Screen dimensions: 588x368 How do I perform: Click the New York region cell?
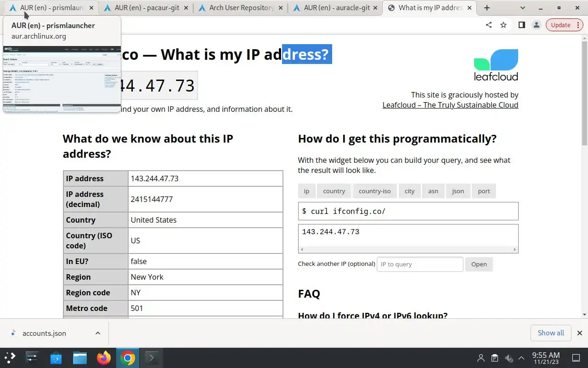205,277
